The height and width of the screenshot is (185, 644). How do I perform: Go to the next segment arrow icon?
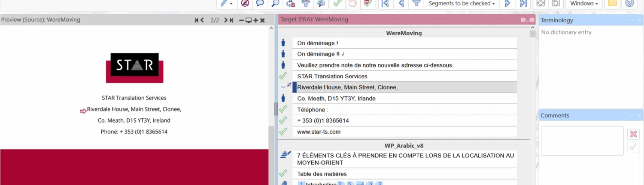pyautogui.click(x=507, y=3)
